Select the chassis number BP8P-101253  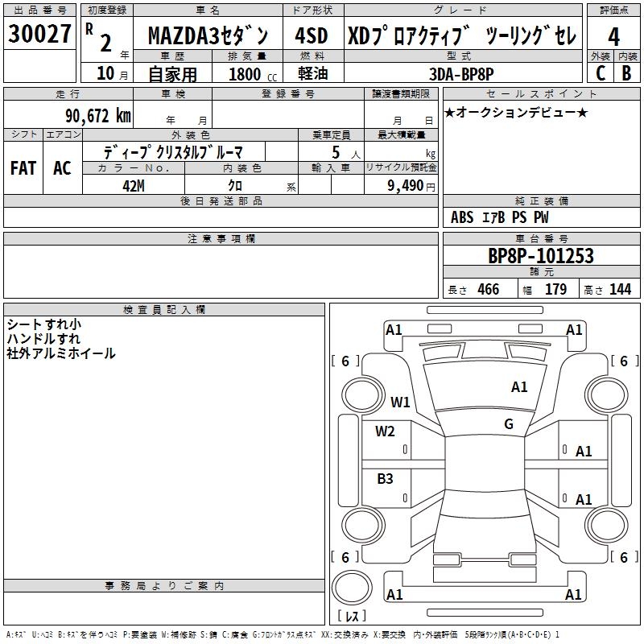click(541, 256)
